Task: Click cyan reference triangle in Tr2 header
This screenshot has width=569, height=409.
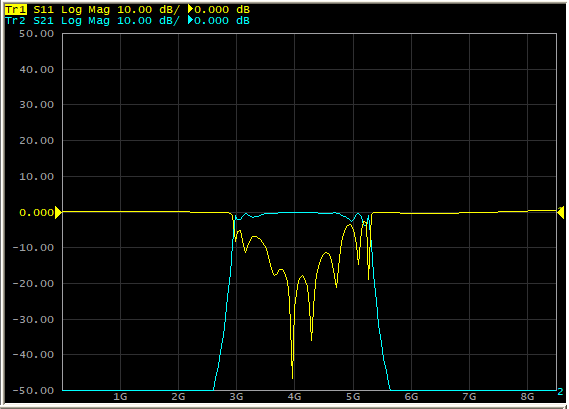Action: (191, 20)
